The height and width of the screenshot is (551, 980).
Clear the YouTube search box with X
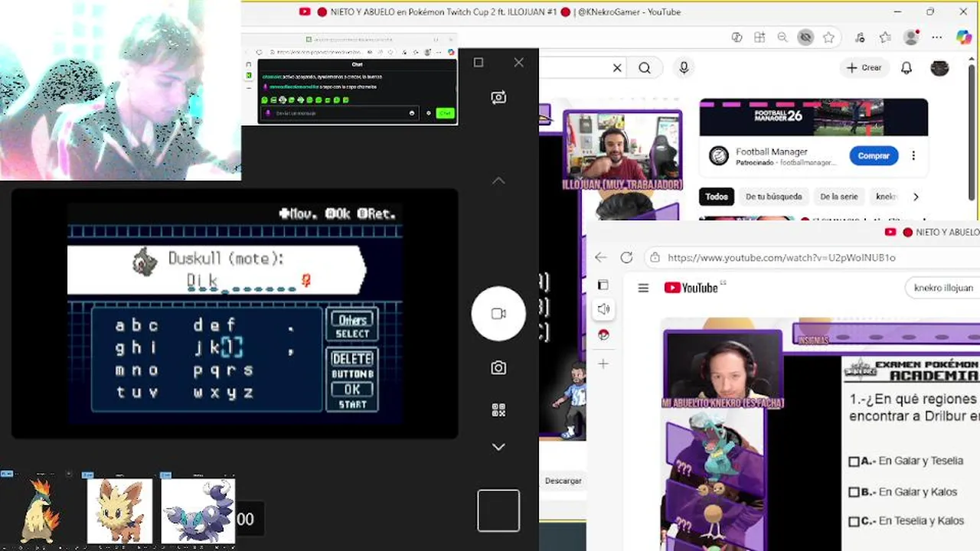pyautogui.click(x=617, y=68)
